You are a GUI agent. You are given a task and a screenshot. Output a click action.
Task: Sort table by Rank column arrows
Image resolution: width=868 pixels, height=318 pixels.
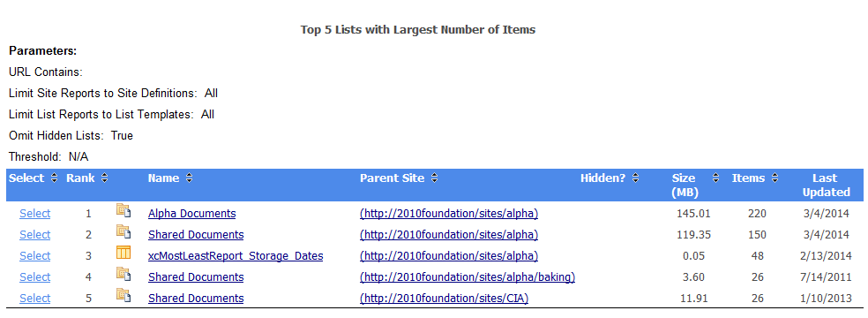(x=104, y=178)
